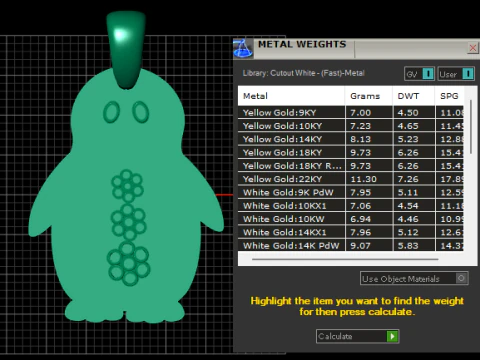Select the White Gold:10KX1 row
This screenshot has width=480, height=360.
[x=351, y=206]
